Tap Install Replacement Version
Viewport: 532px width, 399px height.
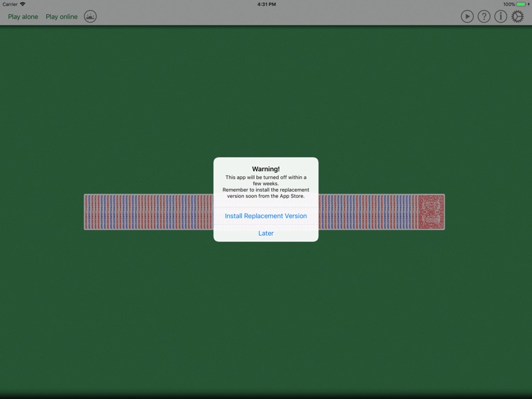click(x=266, y=216)
